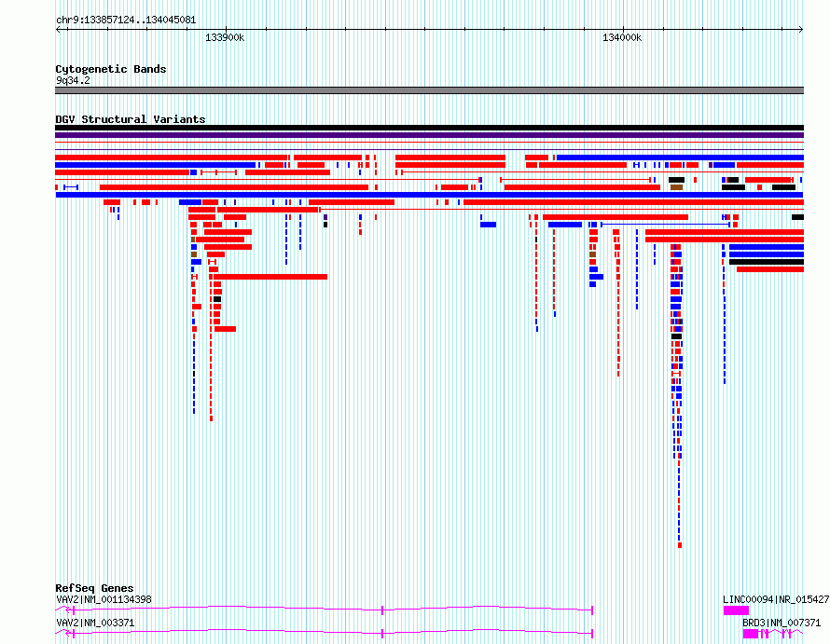This screenshot has height=644, width=830.
Task: Select the Cytogenetic Bands track title
Action: (x=111, y=69)
